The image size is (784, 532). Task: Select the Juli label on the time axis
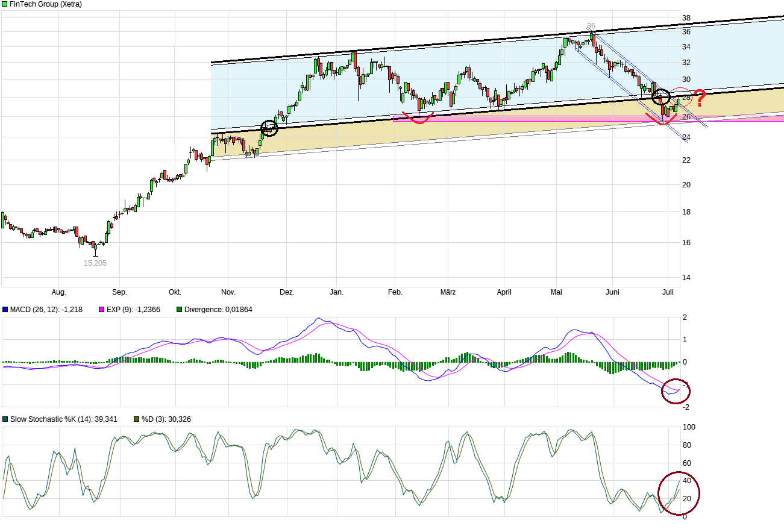coord(668,292)
